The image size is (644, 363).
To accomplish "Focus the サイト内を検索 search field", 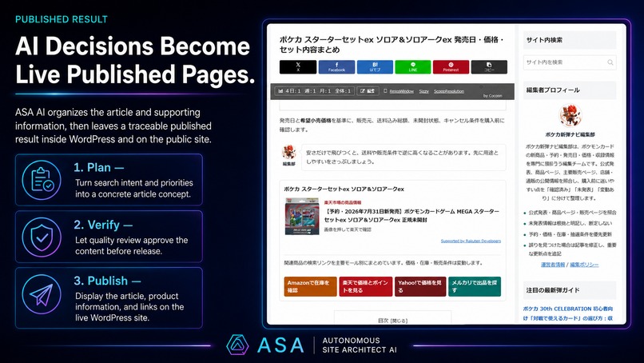I will coord(570,62).
